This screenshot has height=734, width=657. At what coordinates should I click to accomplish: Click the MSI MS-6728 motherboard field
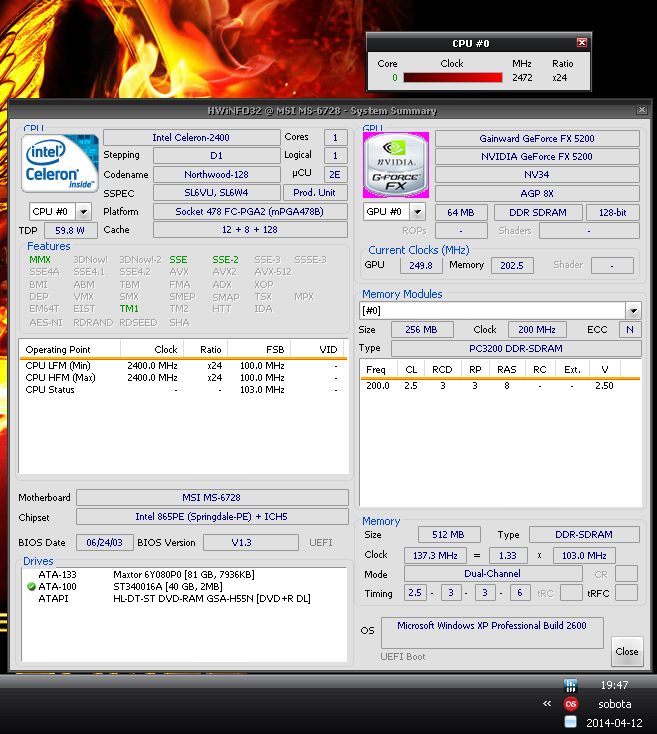coord(212,497)
